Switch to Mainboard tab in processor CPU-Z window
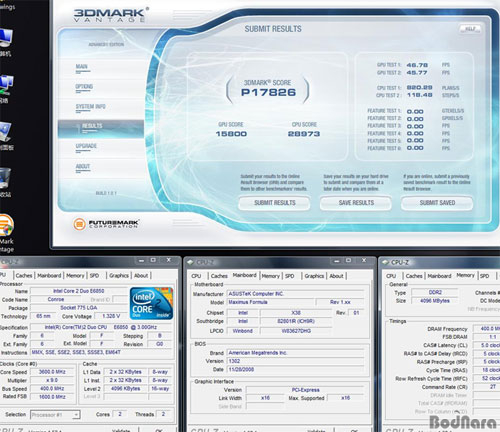 click(x=49, y=276)
